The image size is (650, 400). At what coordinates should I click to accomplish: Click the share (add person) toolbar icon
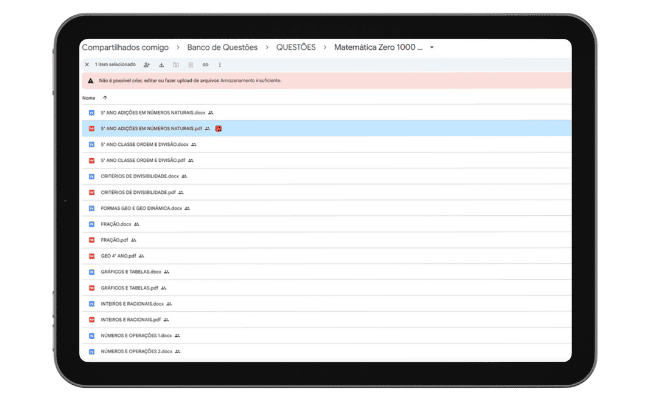[147, 64]
